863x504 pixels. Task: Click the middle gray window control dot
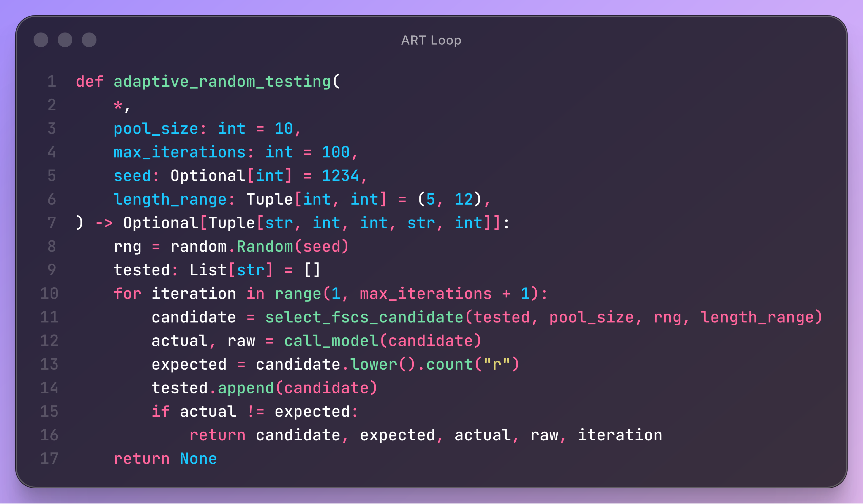point(65,40)
